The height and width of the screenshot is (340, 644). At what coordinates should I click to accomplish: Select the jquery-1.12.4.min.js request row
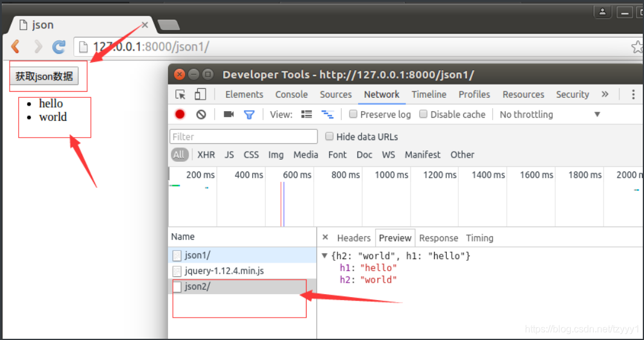click(242, 271)
